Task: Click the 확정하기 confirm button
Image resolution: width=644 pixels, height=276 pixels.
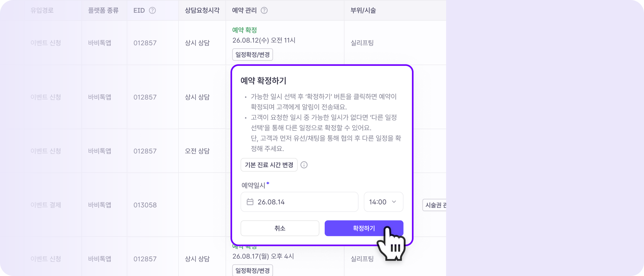Action: click(x=364, y=228)
